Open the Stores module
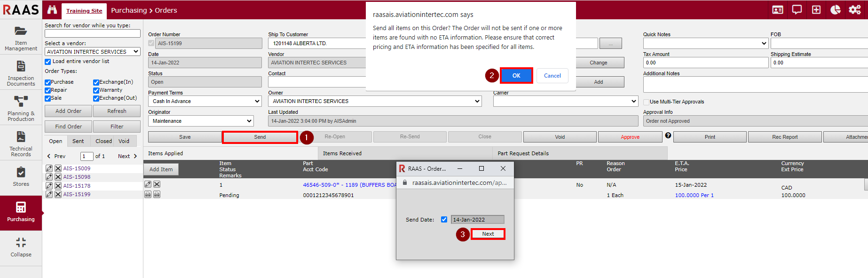Viewport: 868px width, 278px height. (x=21, y=177)
